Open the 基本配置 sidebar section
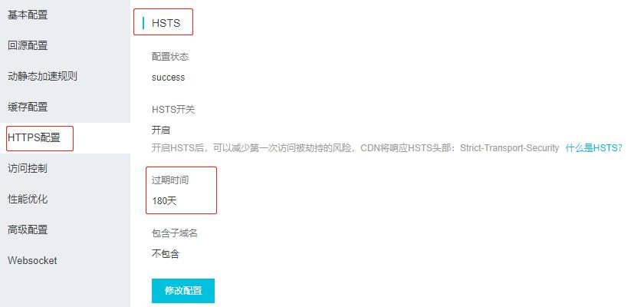This screenshot has width=644, height=307. 28,15
